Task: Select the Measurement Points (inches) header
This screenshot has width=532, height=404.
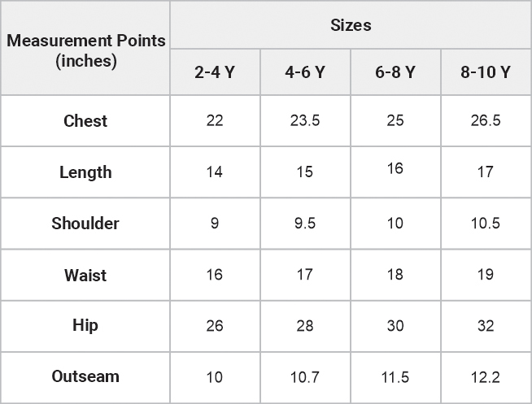Action: 85,48
